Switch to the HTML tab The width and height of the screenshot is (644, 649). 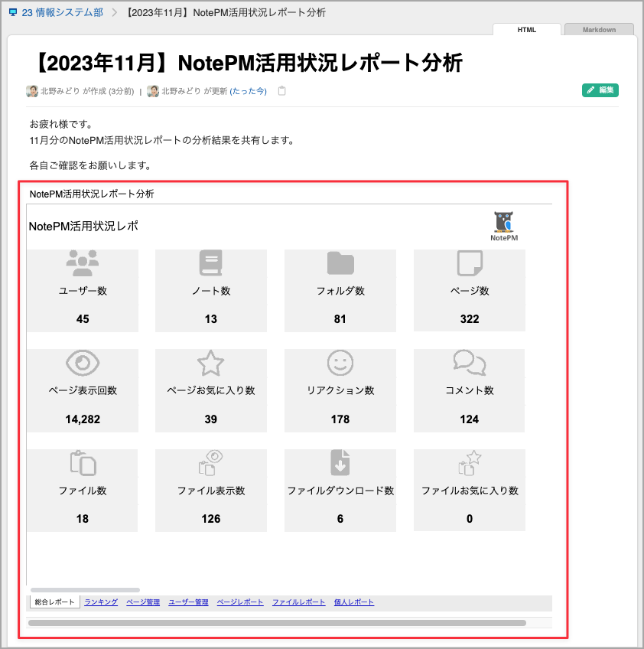tap(526, 30)
